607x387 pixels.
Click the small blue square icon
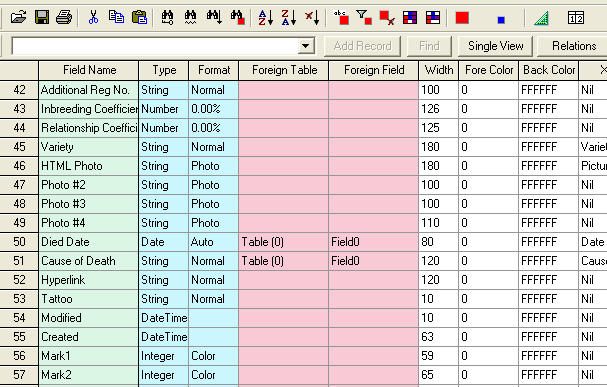pyautogui.click(x=501, y=20)
